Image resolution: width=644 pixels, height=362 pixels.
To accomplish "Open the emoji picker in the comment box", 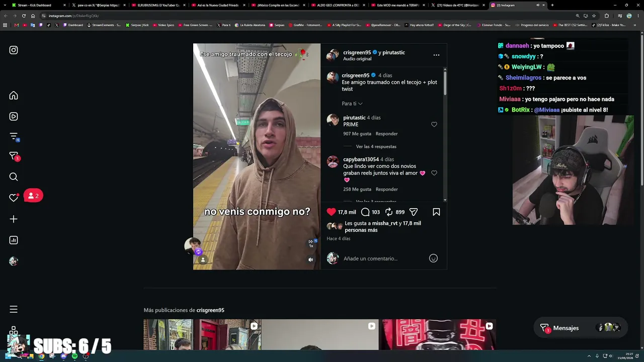I will [x=433, y=258].
